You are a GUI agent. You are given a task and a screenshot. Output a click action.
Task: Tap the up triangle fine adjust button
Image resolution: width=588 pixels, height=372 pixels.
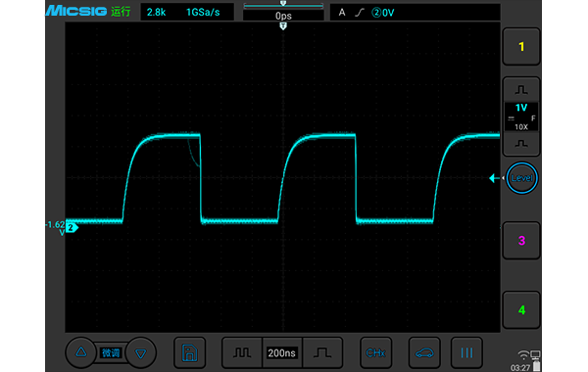click(x=81, y=352)
